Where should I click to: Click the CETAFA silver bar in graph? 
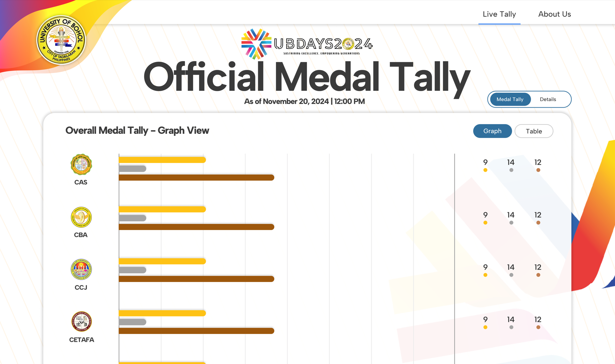point(133,322)
